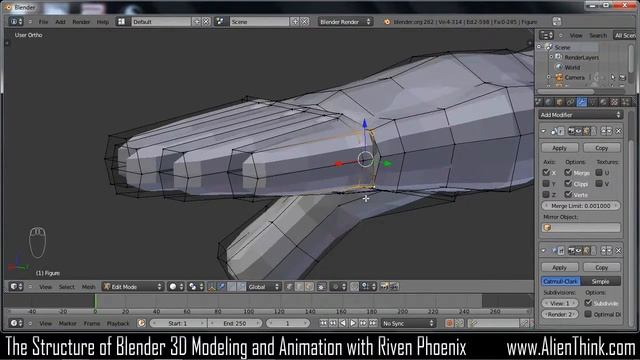This screenshot has width=640, height=360.
Task: Open the Object properties tab cube icon
Action: [x=560, y=102]
